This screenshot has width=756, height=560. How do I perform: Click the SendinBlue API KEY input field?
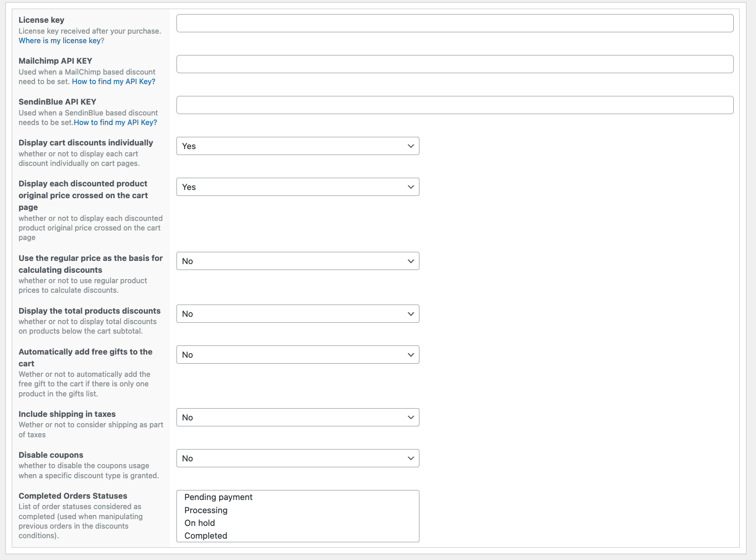pyautogui.click(x=455, y=105)
